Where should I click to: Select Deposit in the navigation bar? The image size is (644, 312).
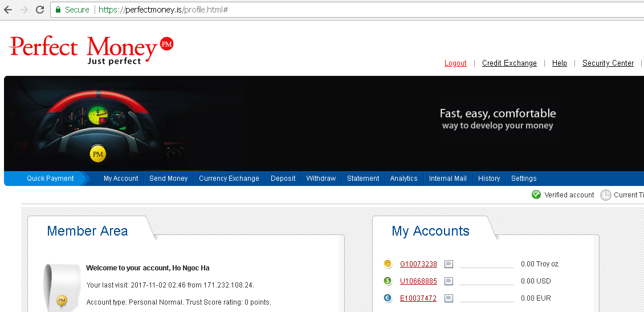pyautogui.click(x=283, y=179)
